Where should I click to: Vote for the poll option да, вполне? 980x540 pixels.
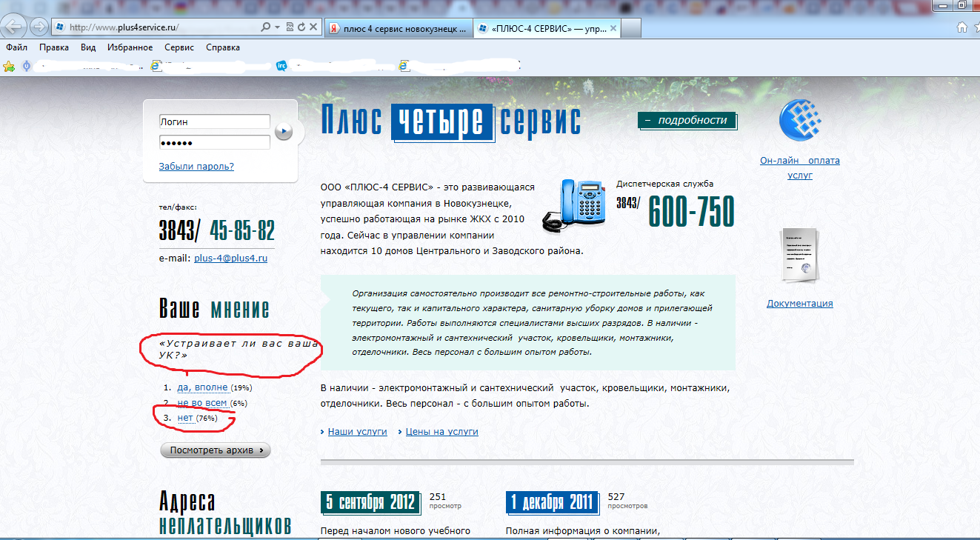tap(202, 387)
